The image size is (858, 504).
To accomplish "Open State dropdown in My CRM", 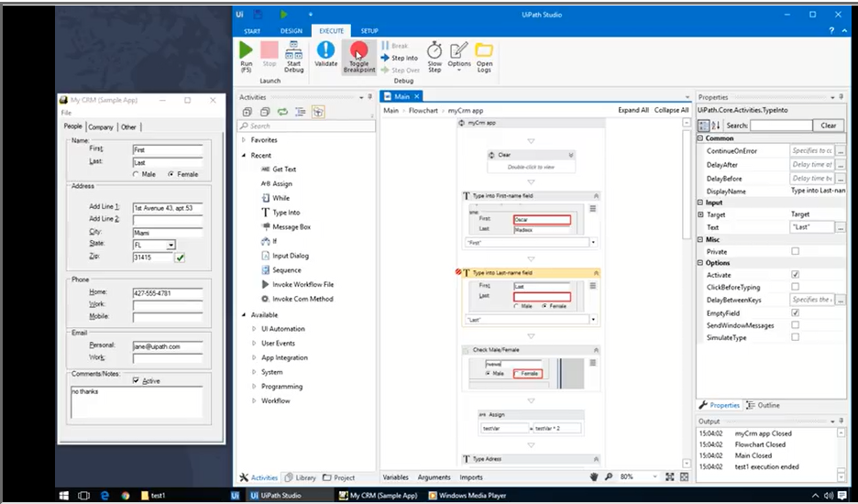I will [x=170, y=246].
